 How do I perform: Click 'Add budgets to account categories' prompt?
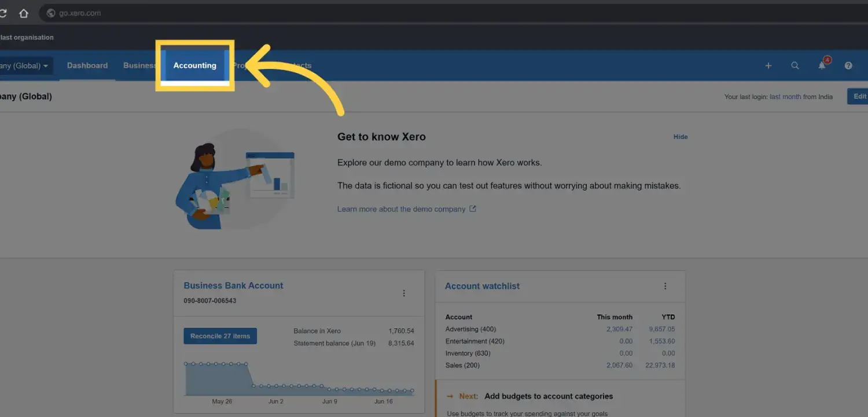[x=549, y=396]
